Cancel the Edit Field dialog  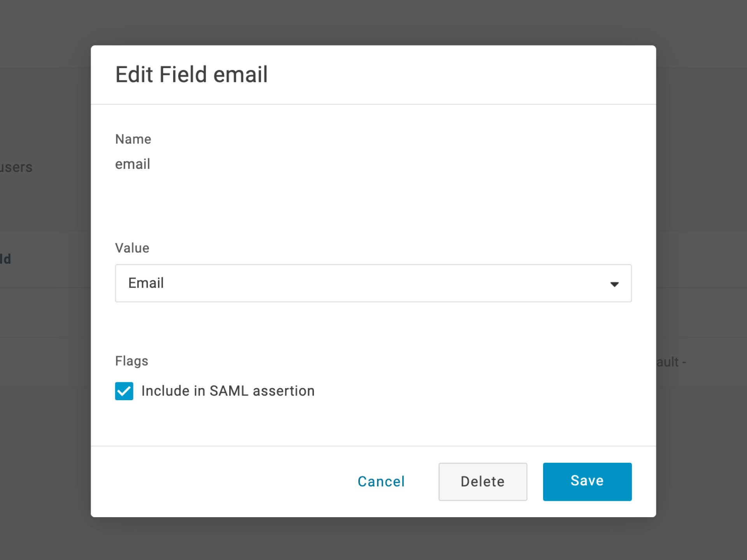(381, 481)
